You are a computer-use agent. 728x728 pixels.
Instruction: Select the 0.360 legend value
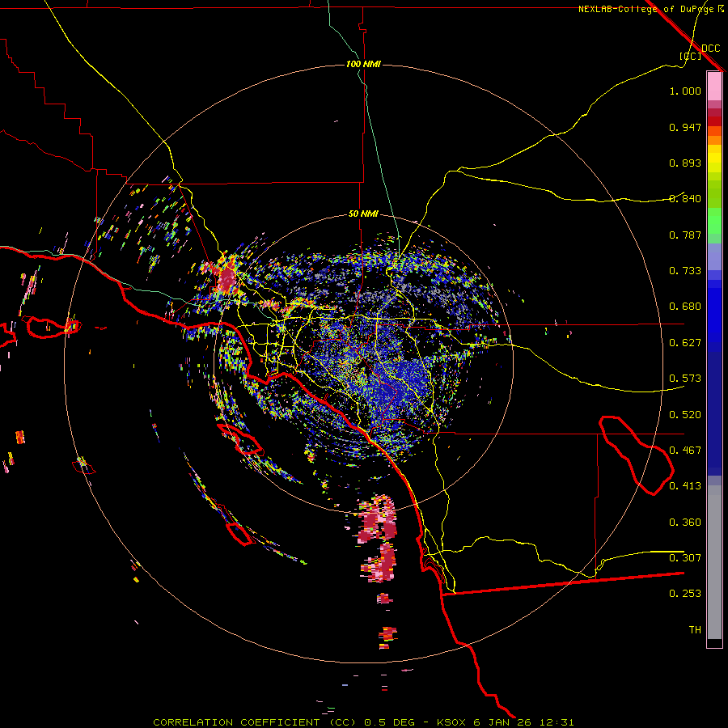[685, 523]
